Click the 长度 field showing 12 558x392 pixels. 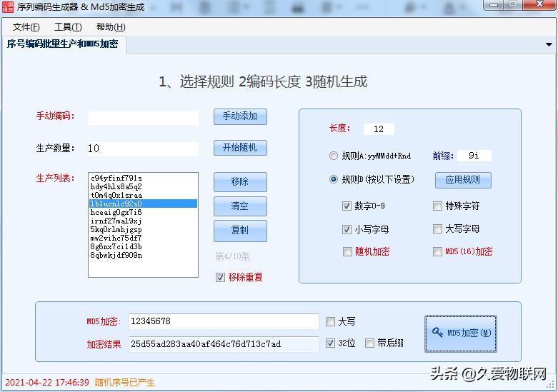pyautogui.click(x=379, y=129)
